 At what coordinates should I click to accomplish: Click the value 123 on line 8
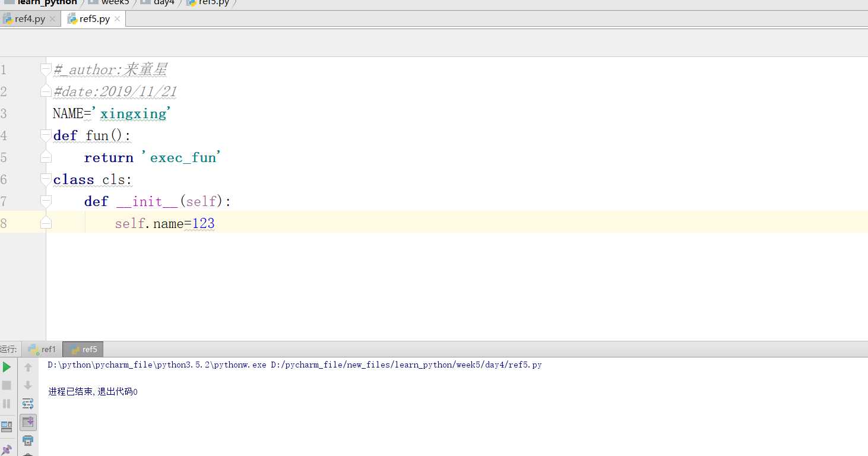pos(204,223)
